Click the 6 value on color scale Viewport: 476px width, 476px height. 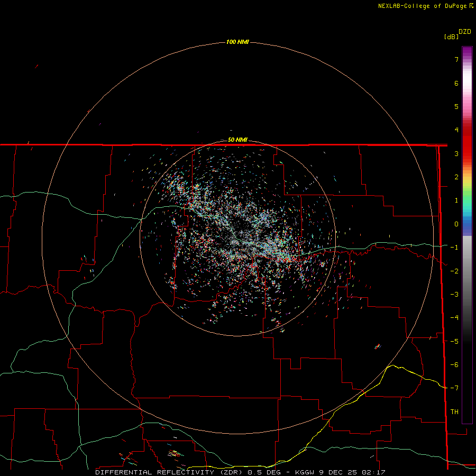tap(456, 83)
